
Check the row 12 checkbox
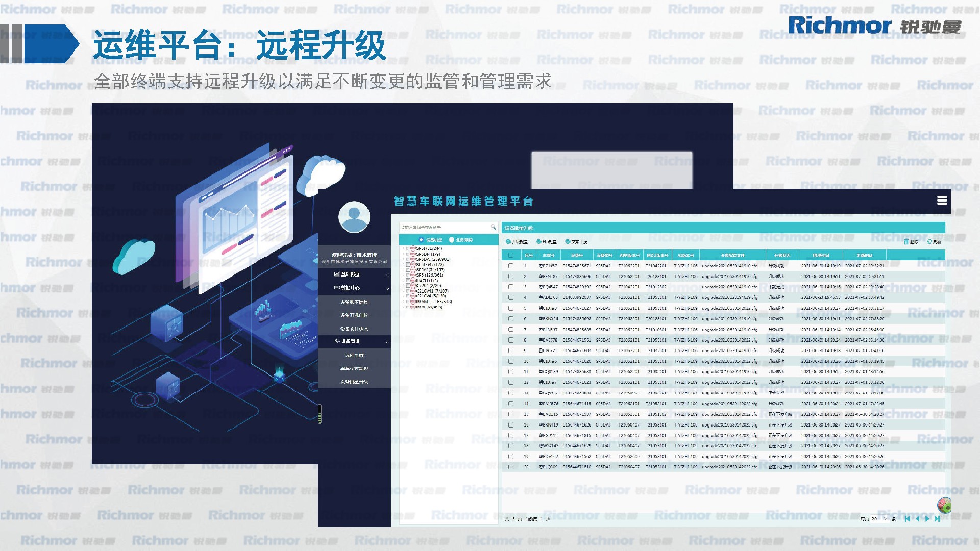510,382
